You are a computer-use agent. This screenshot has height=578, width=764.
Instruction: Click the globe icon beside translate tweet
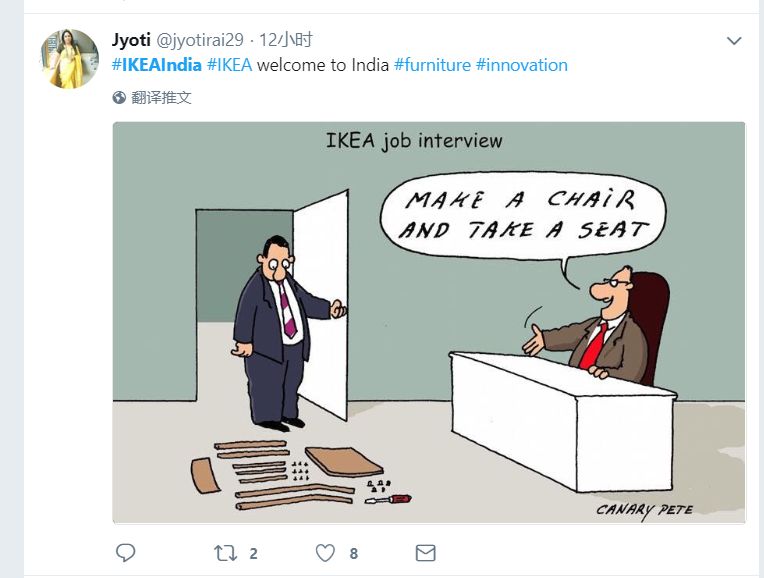coord(119,97)
